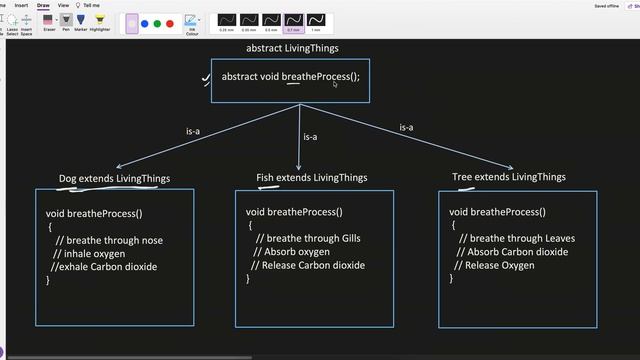640x360 pixels.
Task: Click 'abstract void breatheProcess();' text
Action: (x=291, y=77)
